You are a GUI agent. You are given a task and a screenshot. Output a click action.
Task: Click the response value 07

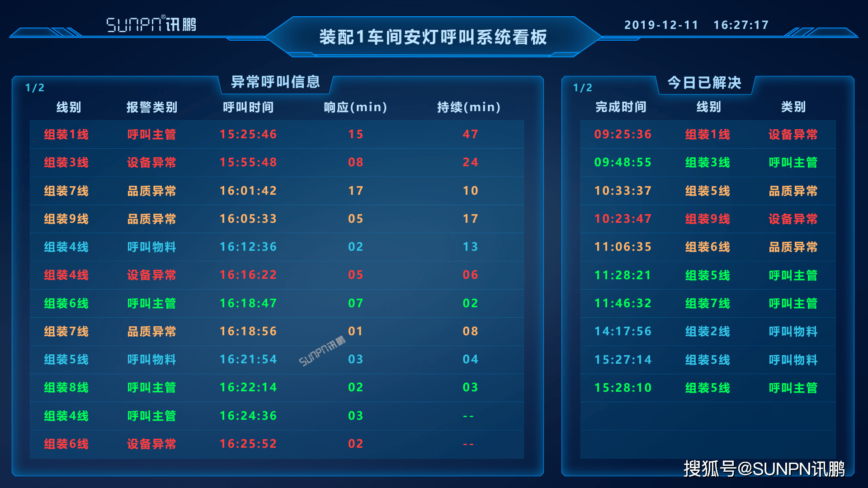click(x=356, y=303)
